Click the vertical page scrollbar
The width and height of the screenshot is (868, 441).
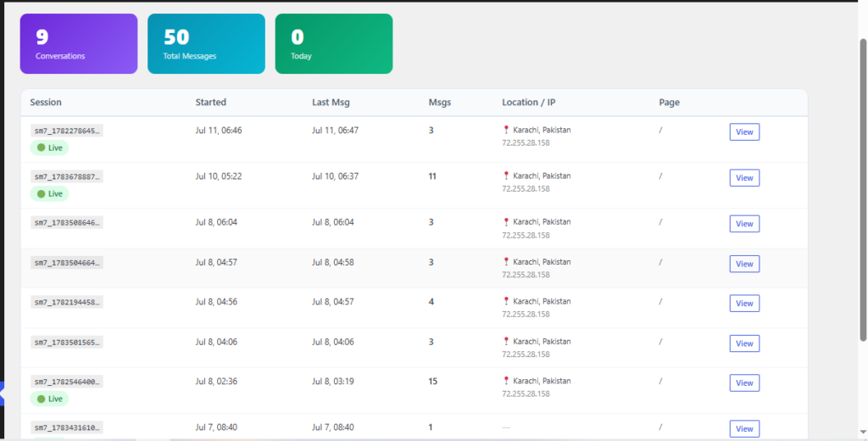click(862, 190)
